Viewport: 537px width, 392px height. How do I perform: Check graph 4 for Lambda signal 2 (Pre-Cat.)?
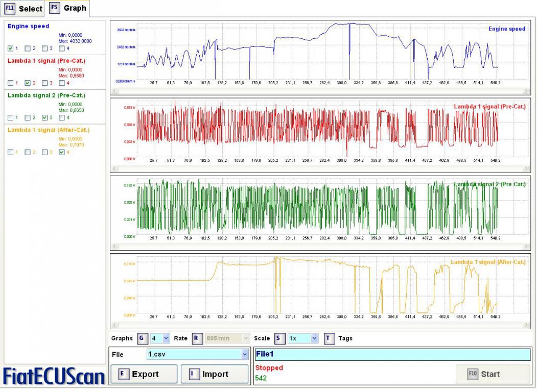tap(62, 118)
